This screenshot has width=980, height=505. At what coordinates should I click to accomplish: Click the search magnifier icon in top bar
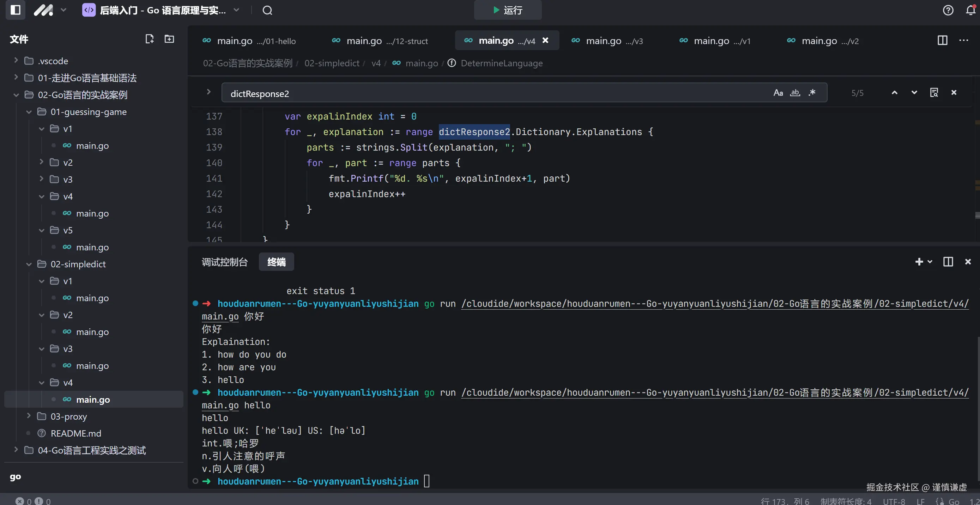(x=267, y=10)
